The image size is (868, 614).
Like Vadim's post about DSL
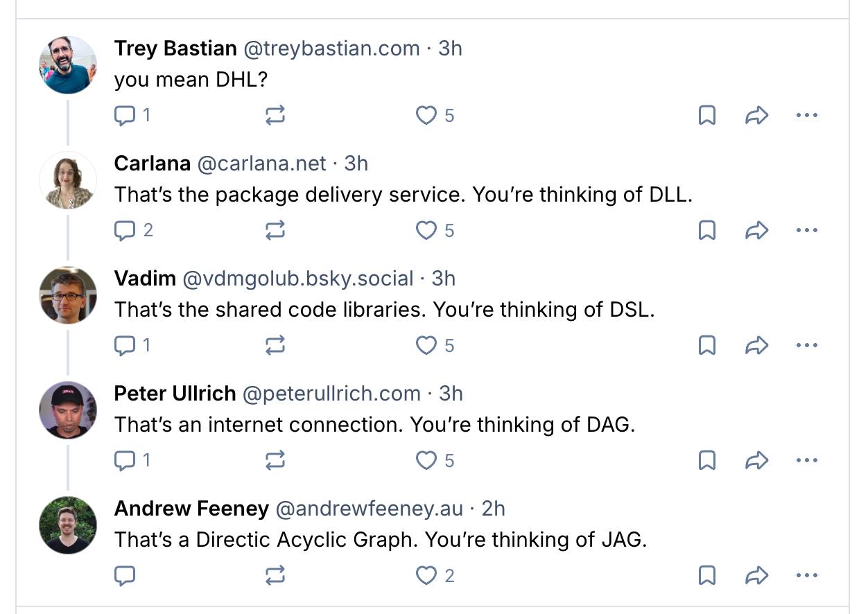(426, 345)
